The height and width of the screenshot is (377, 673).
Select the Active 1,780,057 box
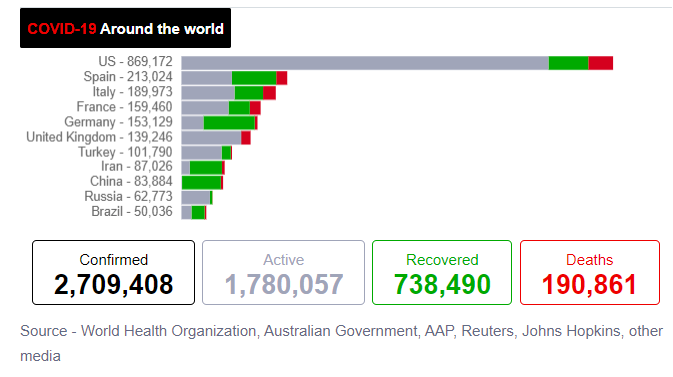[x=283, y=273]
